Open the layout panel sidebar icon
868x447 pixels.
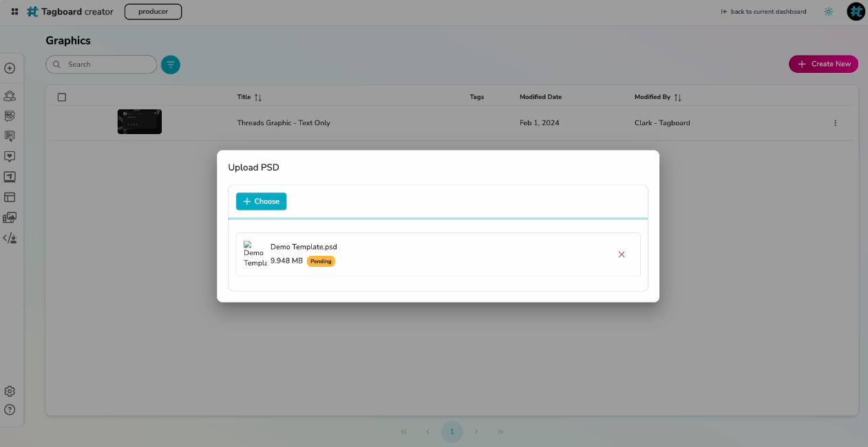click(10, 197)
